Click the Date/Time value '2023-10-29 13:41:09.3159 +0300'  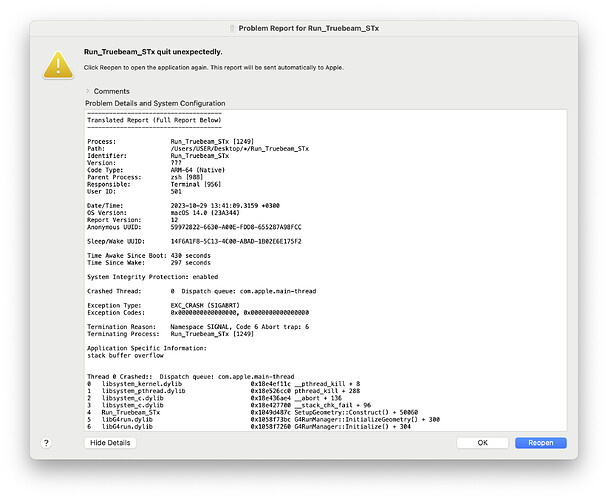coord(225,206)
